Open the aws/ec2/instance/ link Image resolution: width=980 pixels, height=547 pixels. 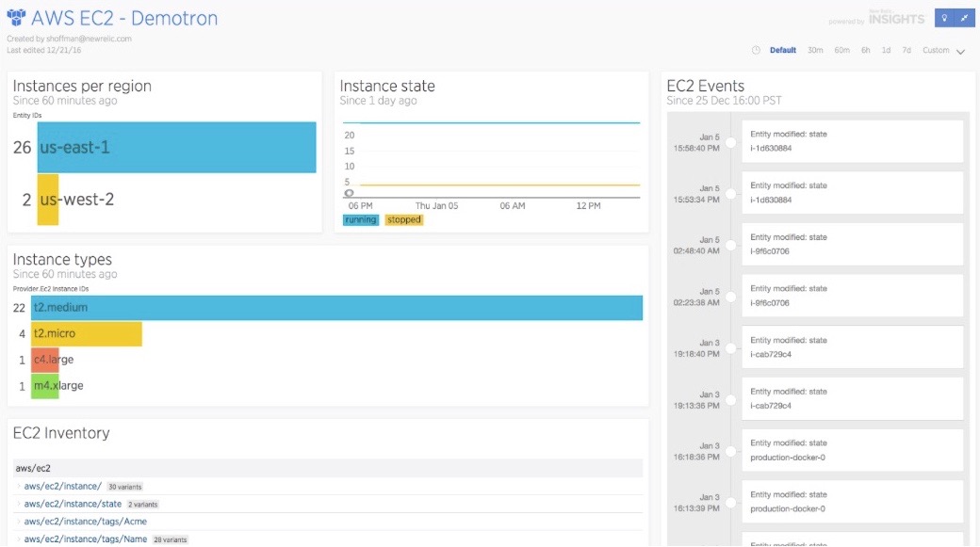pyautogui.click(x=62, y=486)
